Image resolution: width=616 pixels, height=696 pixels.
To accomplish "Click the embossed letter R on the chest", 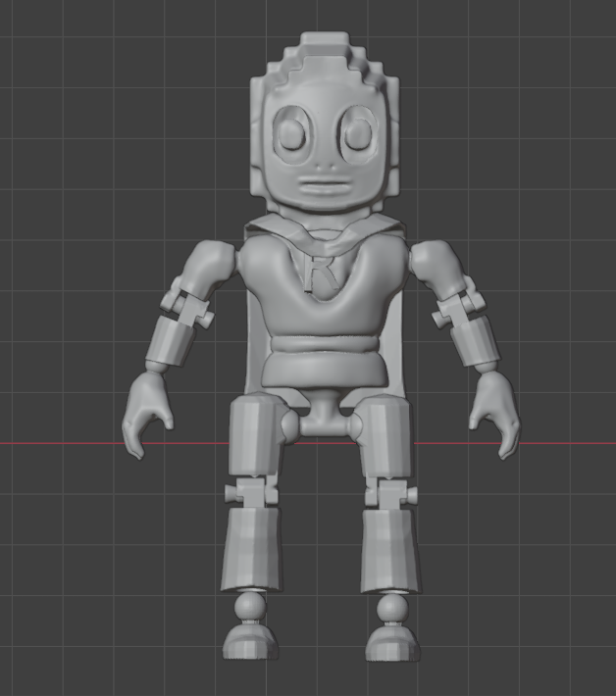I will 320,273.
